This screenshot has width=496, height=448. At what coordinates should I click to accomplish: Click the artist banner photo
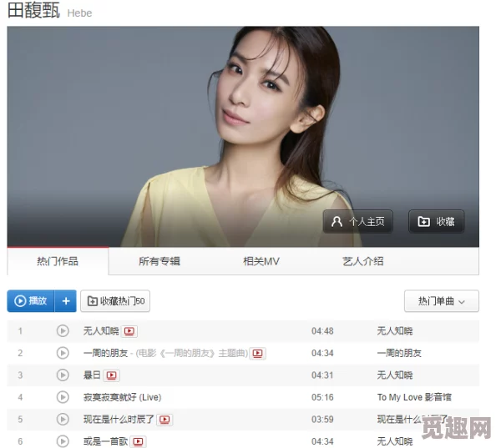(243, 137)
